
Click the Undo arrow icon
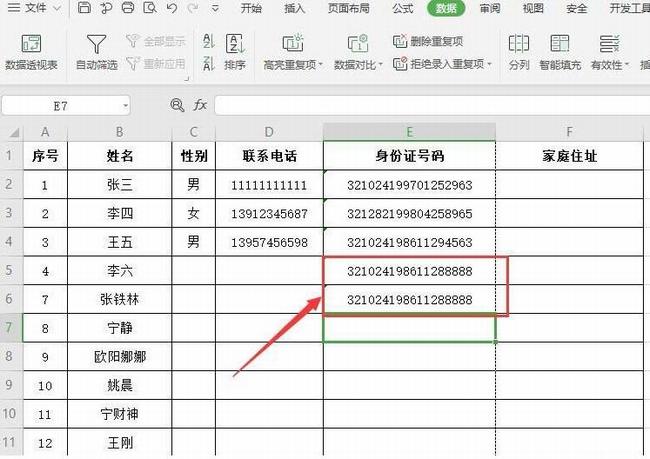[172, 7]
